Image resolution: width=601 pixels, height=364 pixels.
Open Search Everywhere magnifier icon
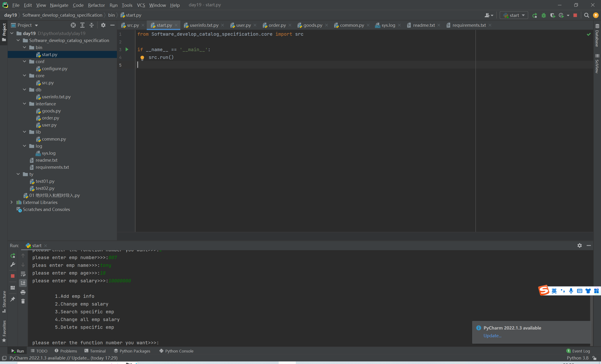tap(587, 15)
